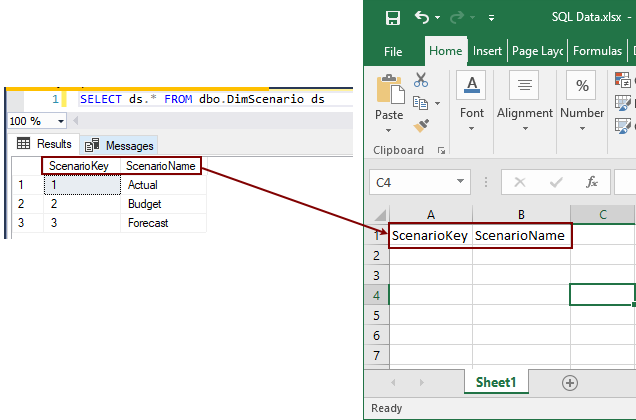Click the results grid top-left corner cell
Viewport: 636px width, 420px height.
click(x=27, y=166)
